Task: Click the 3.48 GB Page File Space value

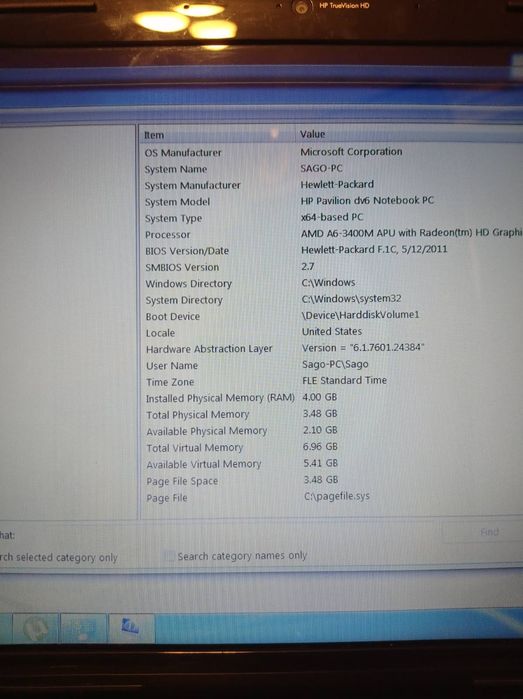Action: point(321,480)
